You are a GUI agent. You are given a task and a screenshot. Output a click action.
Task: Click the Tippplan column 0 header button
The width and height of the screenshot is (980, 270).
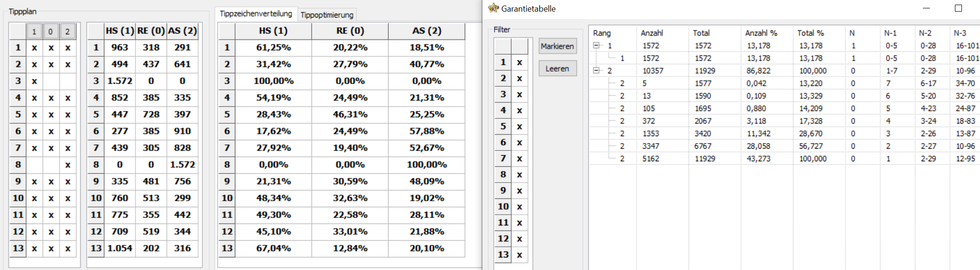(51, 32)
